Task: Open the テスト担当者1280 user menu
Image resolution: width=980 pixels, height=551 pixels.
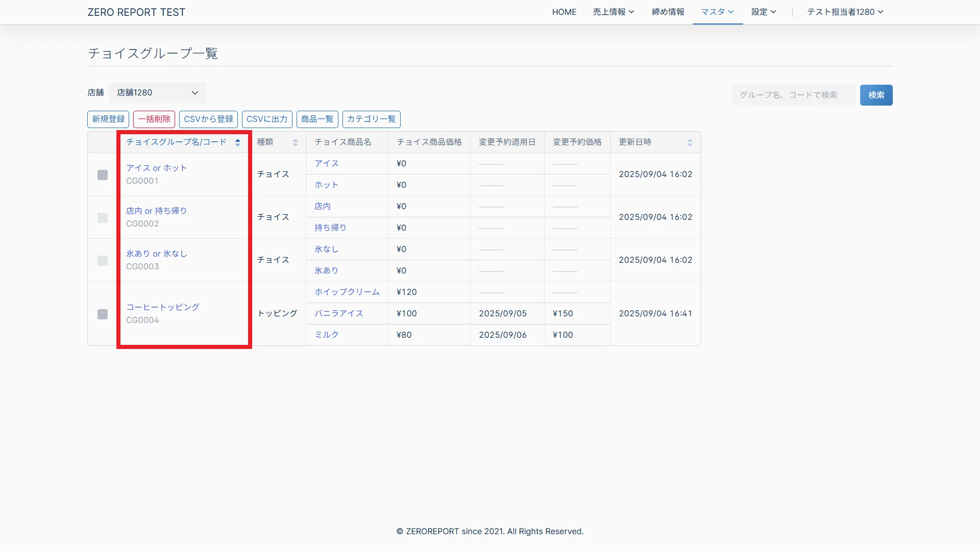Action: [x=845, y=12]
